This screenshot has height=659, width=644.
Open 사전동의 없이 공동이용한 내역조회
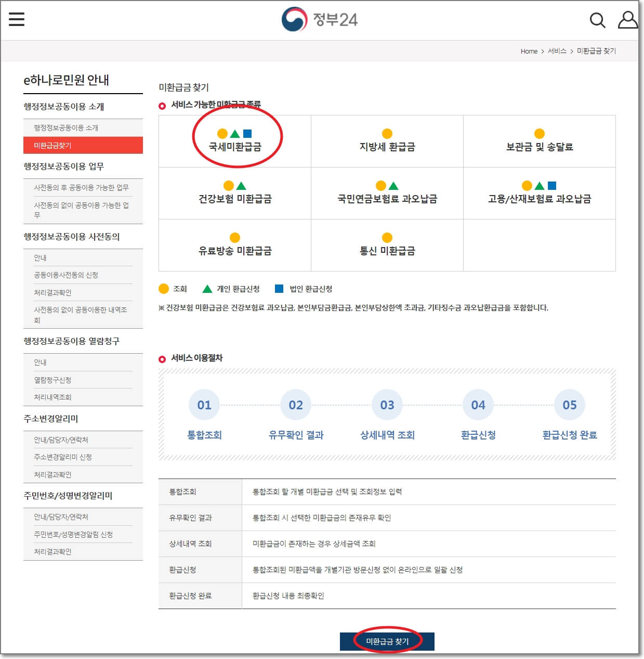tap(81, 315)
